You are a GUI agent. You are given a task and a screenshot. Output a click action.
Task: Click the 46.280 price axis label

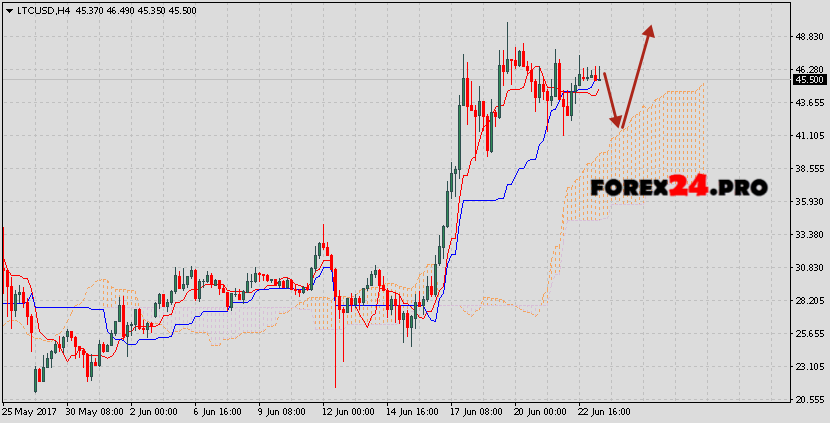[x=808, y=69]
